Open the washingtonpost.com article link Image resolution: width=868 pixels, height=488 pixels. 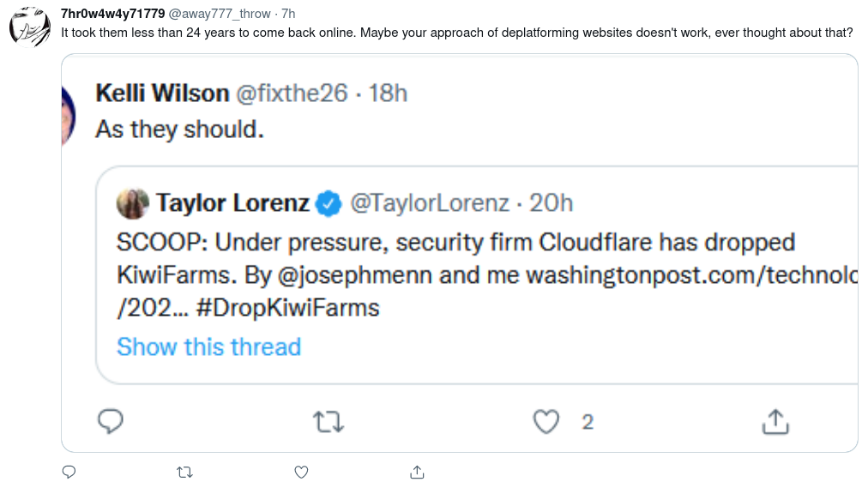[692, 275]
